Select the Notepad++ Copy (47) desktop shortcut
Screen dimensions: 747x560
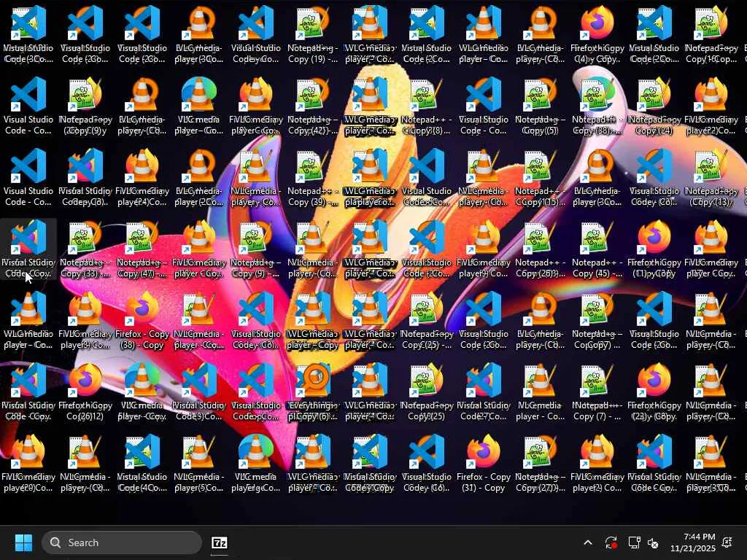point(142,249)
